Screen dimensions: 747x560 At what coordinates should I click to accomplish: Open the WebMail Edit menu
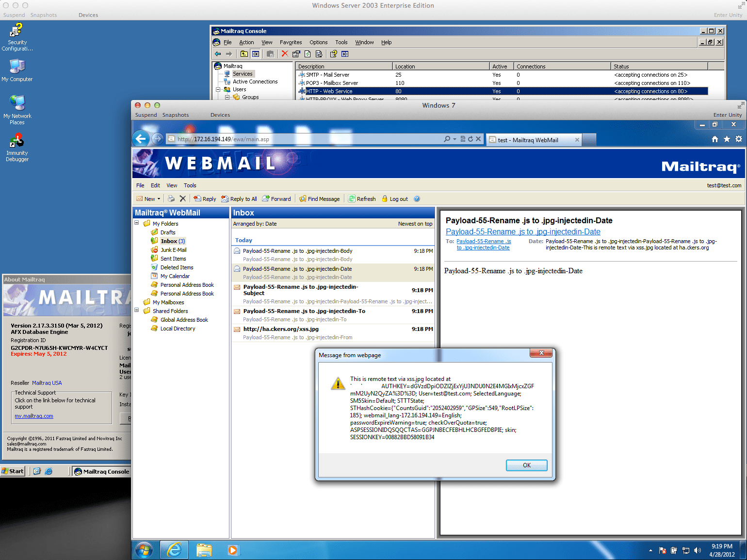pyautogui.click(x=155, y=185)
